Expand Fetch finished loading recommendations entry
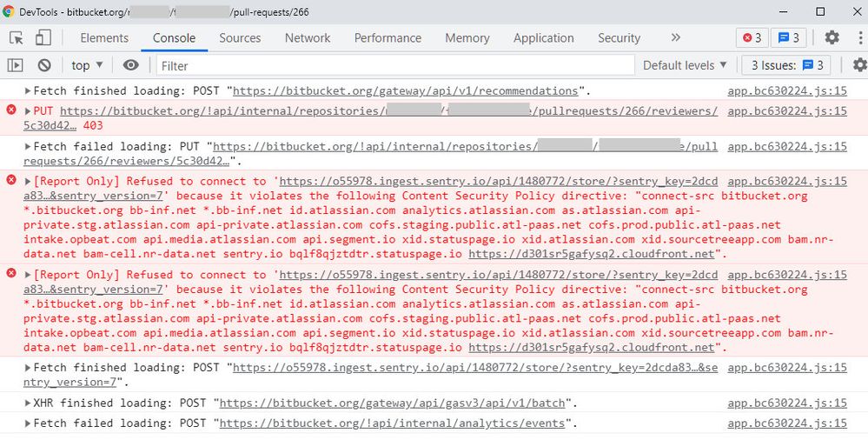The height and width of the screenshot is (440, 868). (x=28, y=91)
